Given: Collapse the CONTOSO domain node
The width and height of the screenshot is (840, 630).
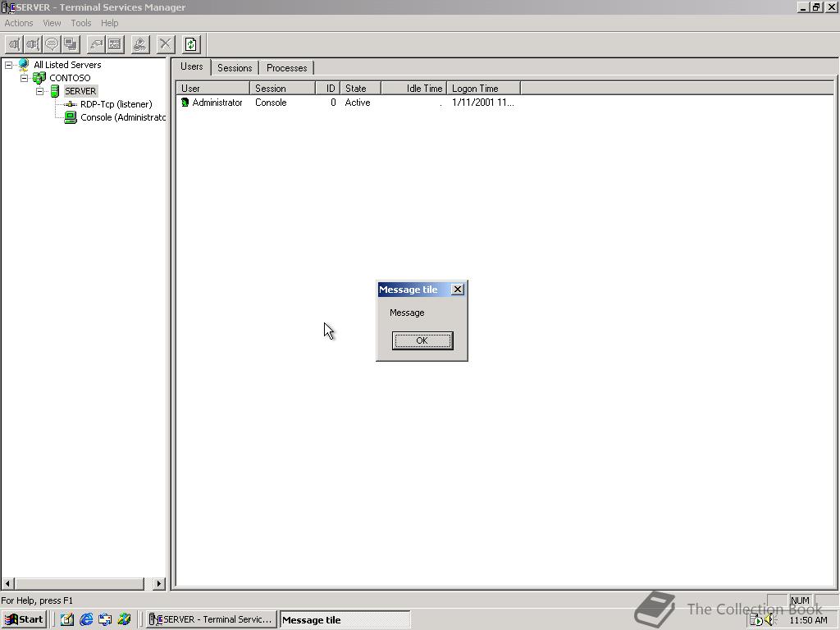Looking at the screenshot, I should point(24,78).
